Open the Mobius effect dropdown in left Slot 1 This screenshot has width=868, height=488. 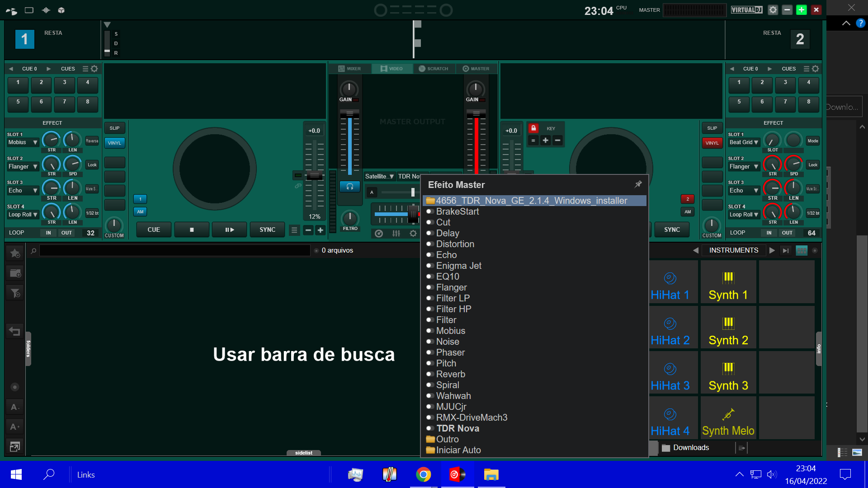(x=23, y=142)
